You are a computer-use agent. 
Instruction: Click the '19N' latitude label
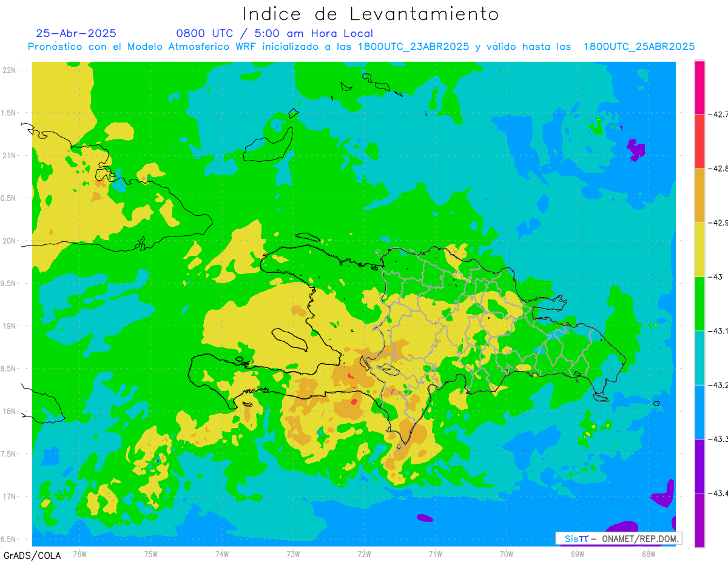coord(10,326)
